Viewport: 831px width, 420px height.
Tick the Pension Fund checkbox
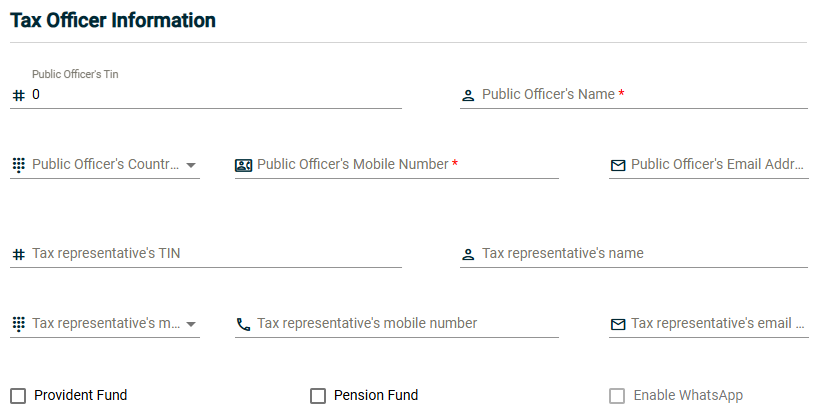pyautogui.click(x=318, y=396)
